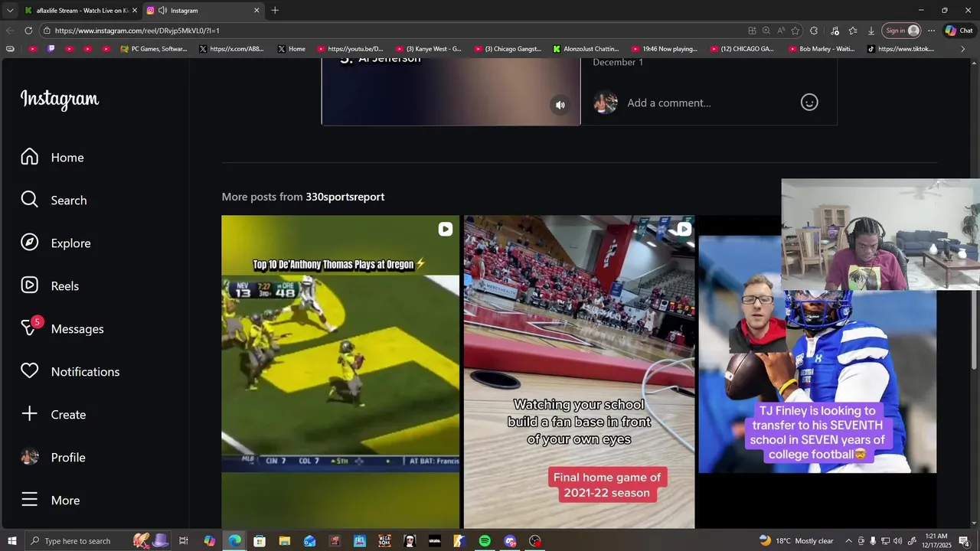Open weather widget 18°C Mostly clear
The width and height of the screenshot is (980, 551).
(x=796, y=541)
